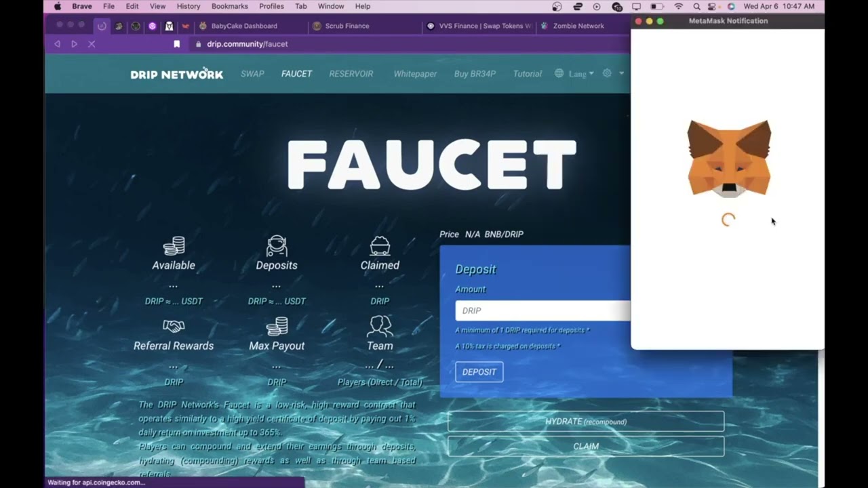Screen dimensions: 868x488
Task: Click the Claimed mine cart icon
Action: [380, 245]
